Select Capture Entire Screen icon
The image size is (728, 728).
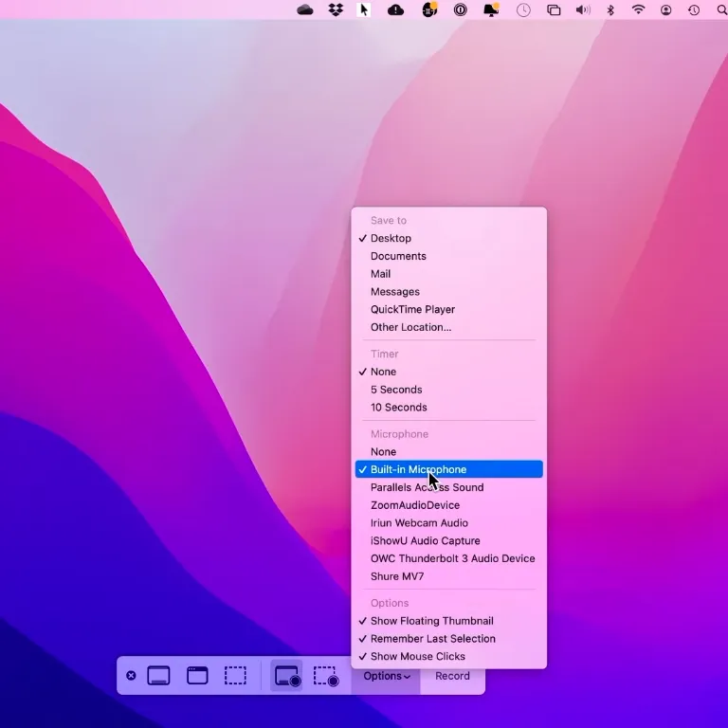click(x=158, y=676)
